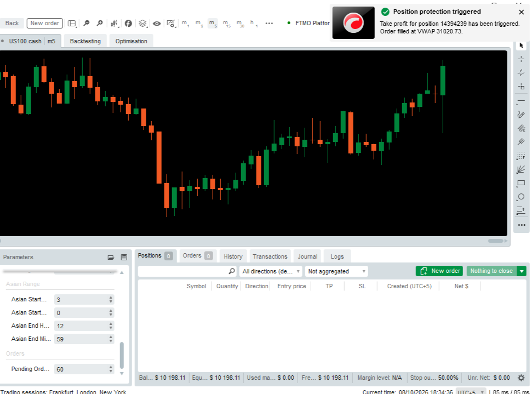This screenshot has width=532, height=394.
Task: Sort by the Symbol column header
Action: 196,286
